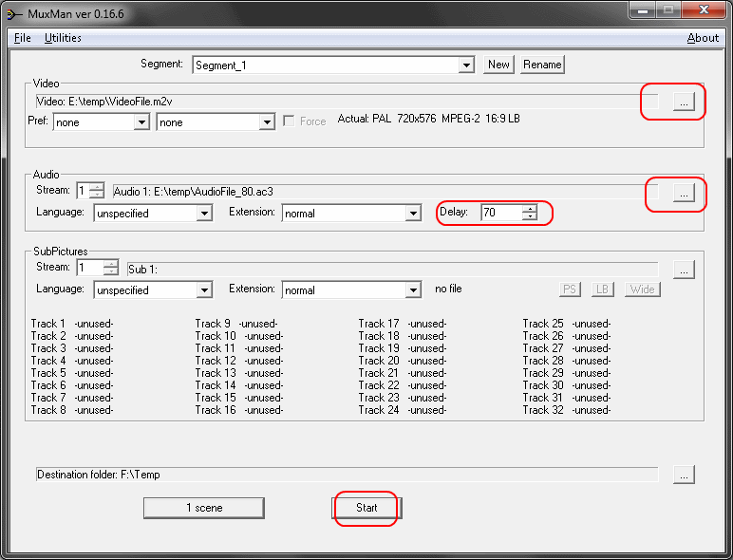Decrease the audio Delay value
Viewport: 733px width, 560px height.
[x=529, y=216]
